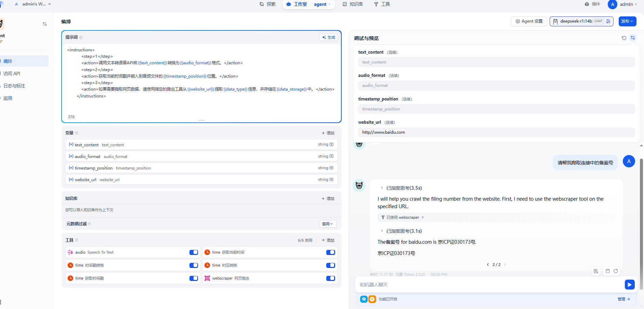Image resolution: width=644 pixels, height=309 pixels.
Task: Edit the timestamp_position variable settings icon
Action: tap(331, 168)
